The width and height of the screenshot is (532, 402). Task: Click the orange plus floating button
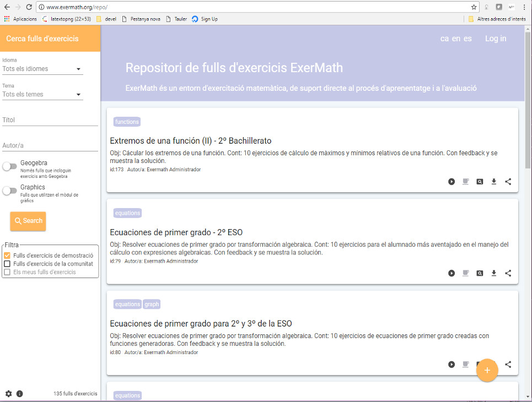[x=487, y=370]
